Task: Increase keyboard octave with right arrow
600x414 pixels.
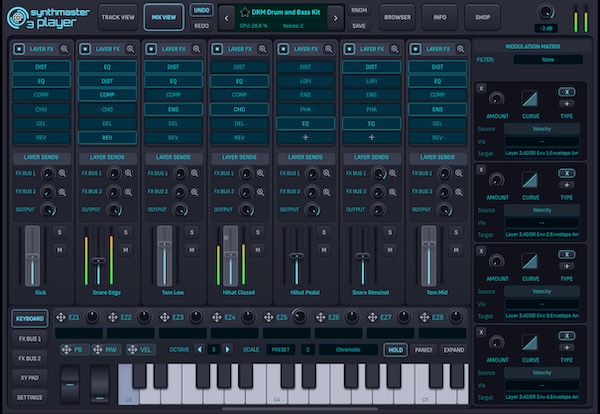Action: pos(227,349)
